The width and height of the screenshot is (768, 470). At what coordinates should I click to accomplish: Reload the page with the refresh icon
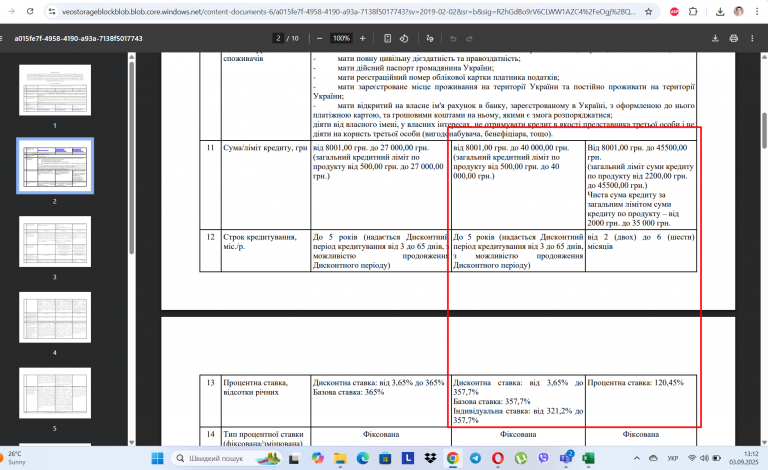coord(30,11)
